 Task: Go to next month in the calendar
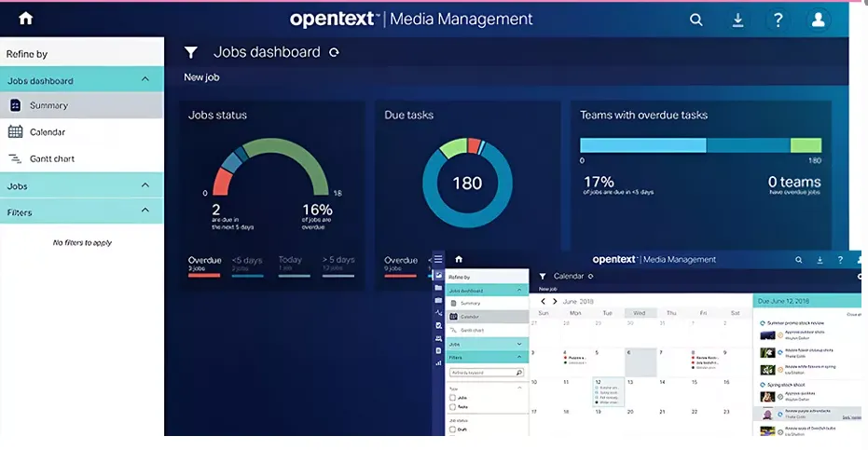point(555,301)
